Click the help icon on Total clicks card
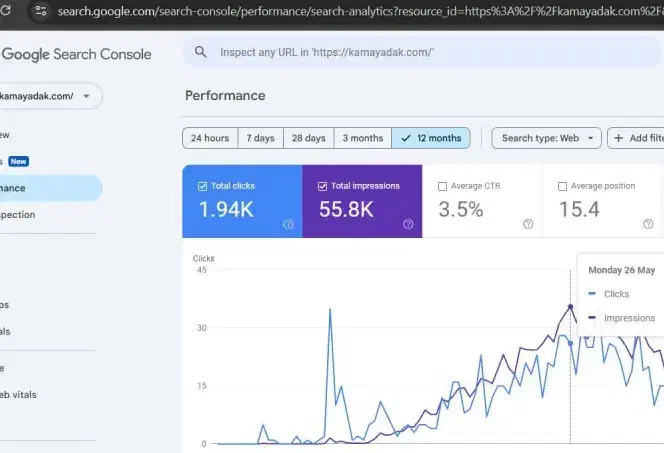The height and width of the screenshot is (453, 664). (x=288, y=224)
